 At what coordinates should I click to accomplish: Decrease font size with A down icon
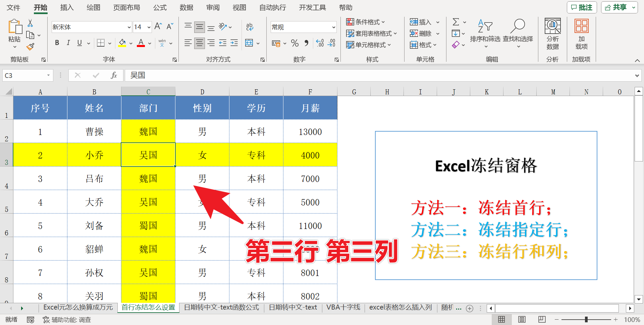pos(170,27)
